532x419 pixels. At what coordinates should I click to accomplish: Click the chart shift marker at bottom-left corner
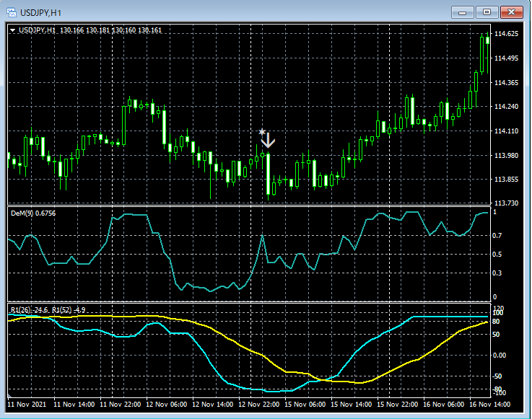click(x=9, y=395)
